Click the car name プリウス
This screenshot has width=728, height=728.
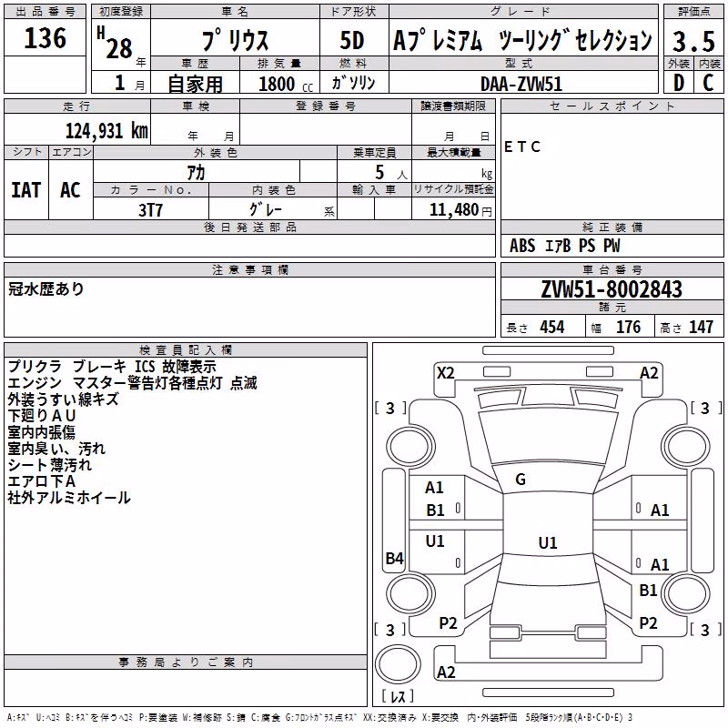tap(235, 40)
